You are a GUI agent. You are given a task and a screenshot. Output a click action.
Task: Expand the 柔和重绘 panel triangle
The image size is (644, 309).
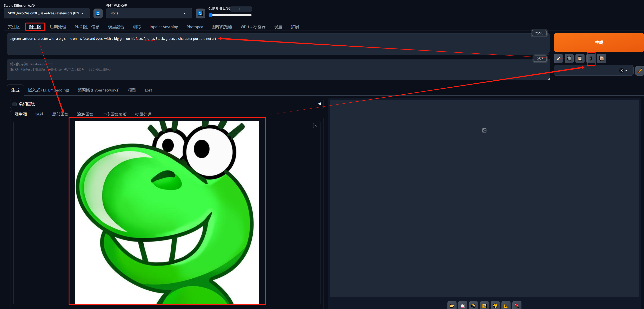tap(319, 104)
